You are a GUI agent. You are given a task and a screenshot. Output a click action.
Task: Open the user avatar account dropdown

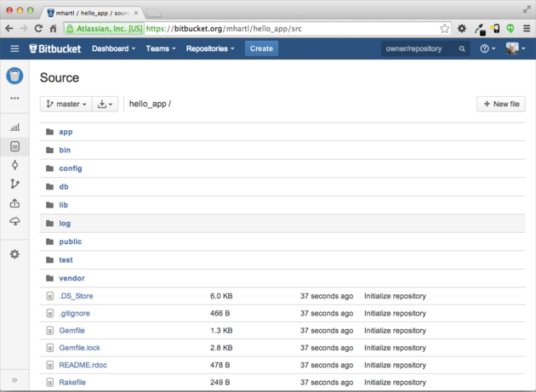(516, 48)
